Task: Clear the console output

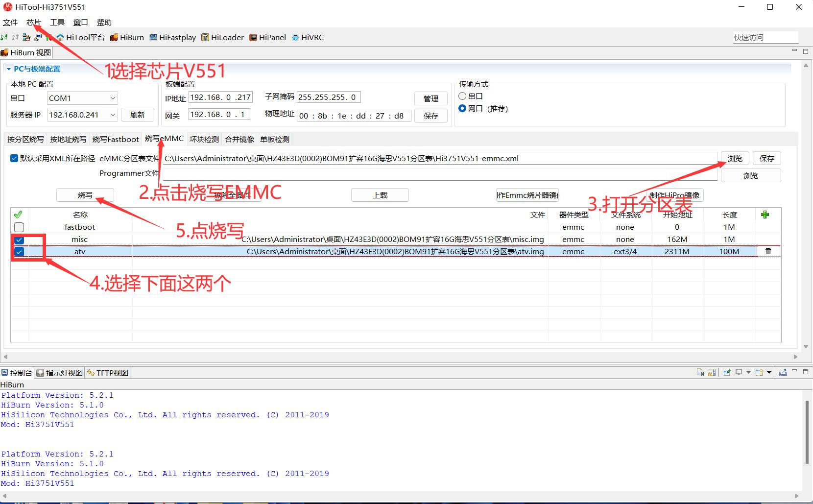Action: pyautogui.click(x=700, y=373)
